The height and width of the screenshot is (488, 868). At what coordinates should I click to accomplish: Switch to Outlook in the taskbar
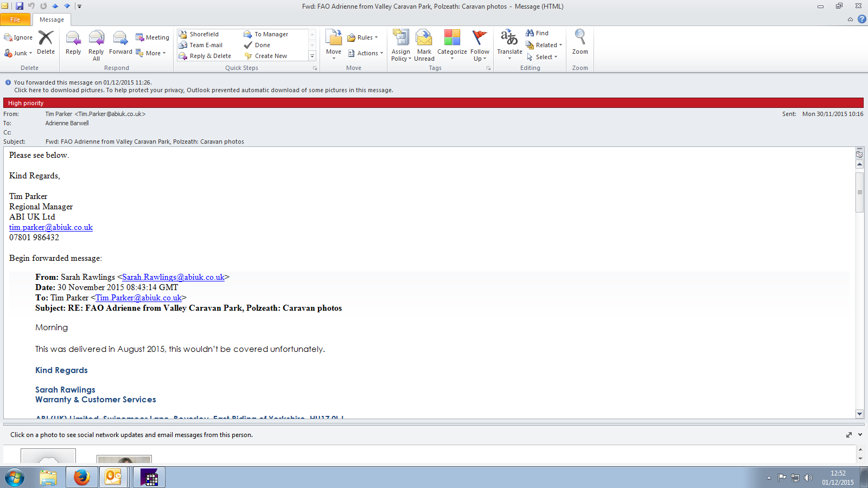(x=113, y=478)
